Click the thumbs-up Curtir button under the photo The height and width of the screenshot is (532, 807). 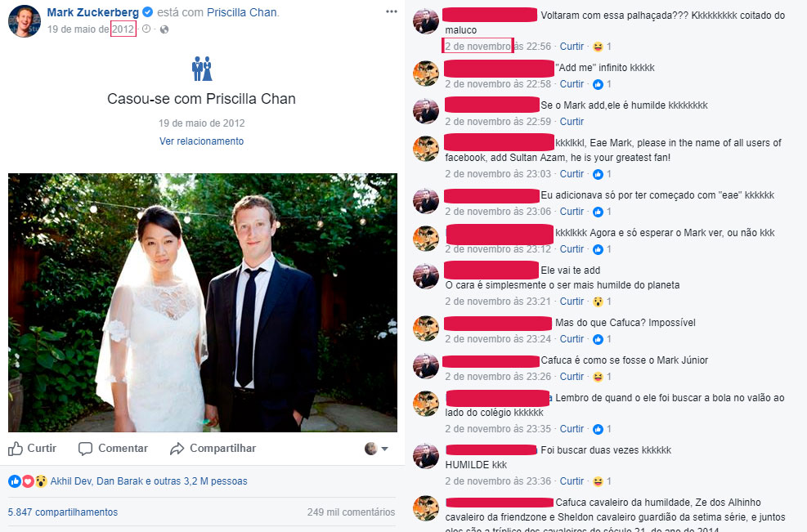click(x=32, y=449)
